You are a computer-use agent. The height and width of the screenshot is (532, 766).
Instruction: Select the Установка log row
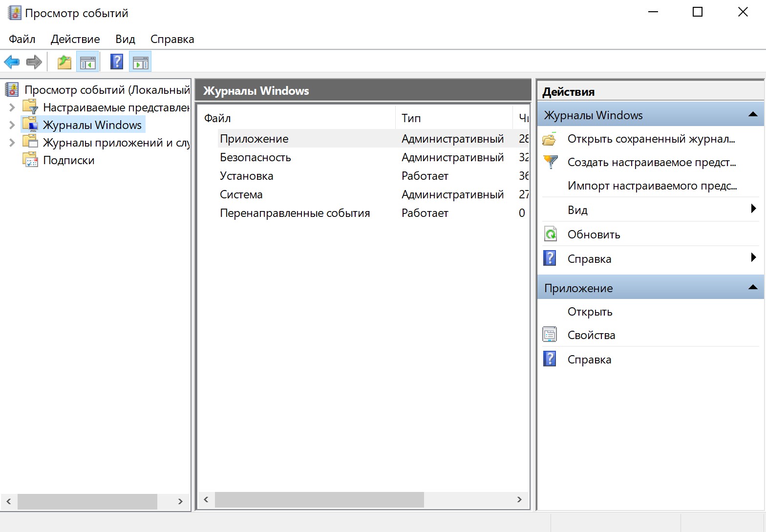(373, 176)
